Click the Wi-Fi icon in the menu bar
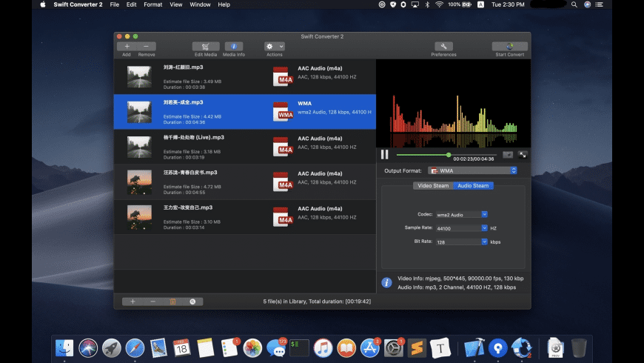The height and width of the screenshot is (363, 644). tap(439, 4)
